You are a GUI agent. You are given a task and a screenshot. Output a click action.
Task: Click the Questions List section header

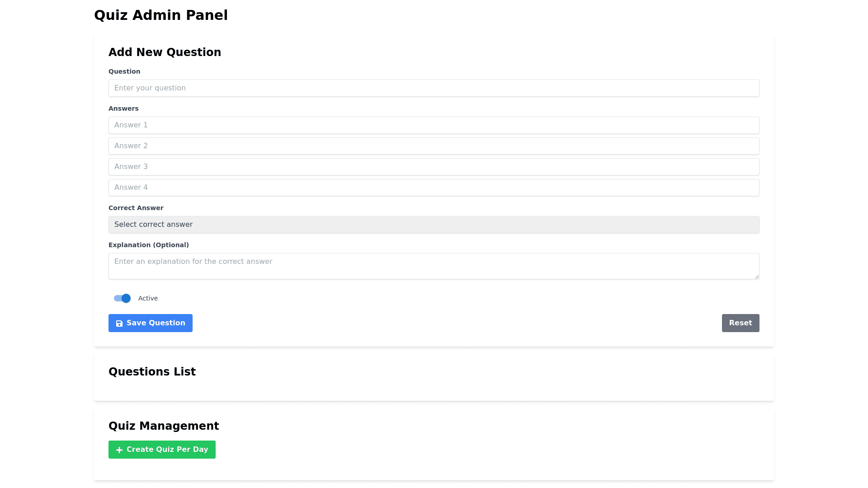152,372
